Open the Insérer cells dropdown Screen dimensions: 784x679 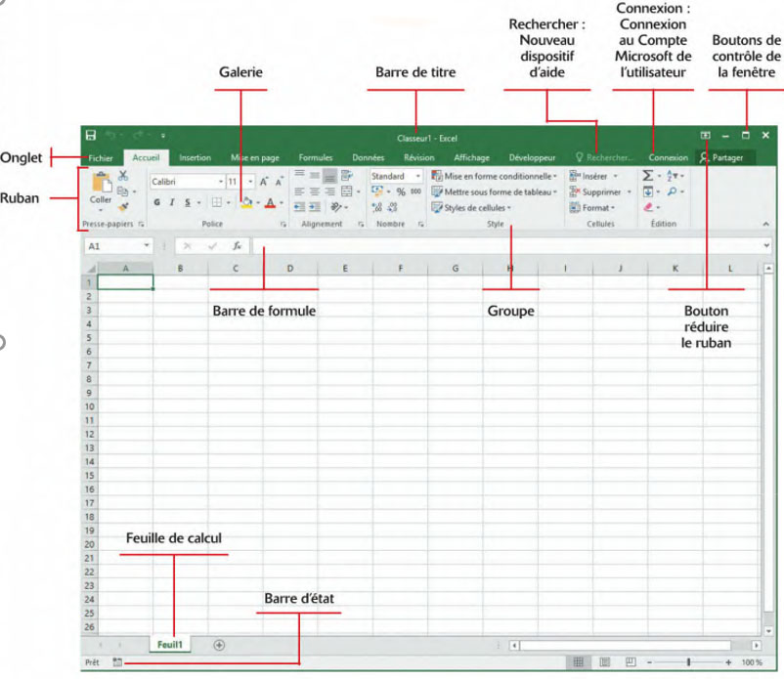coord(593,176)
